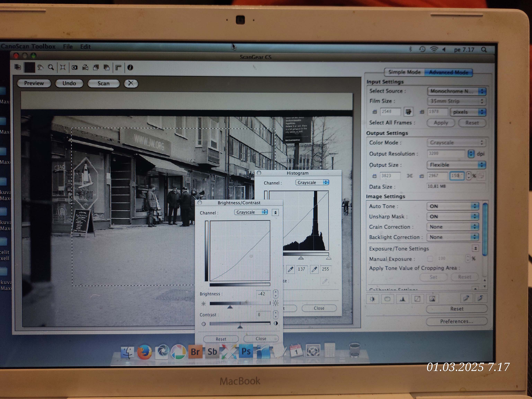Click the Scan button
Viewport: 532px width, 399px height.
click(x=103, y=83)
